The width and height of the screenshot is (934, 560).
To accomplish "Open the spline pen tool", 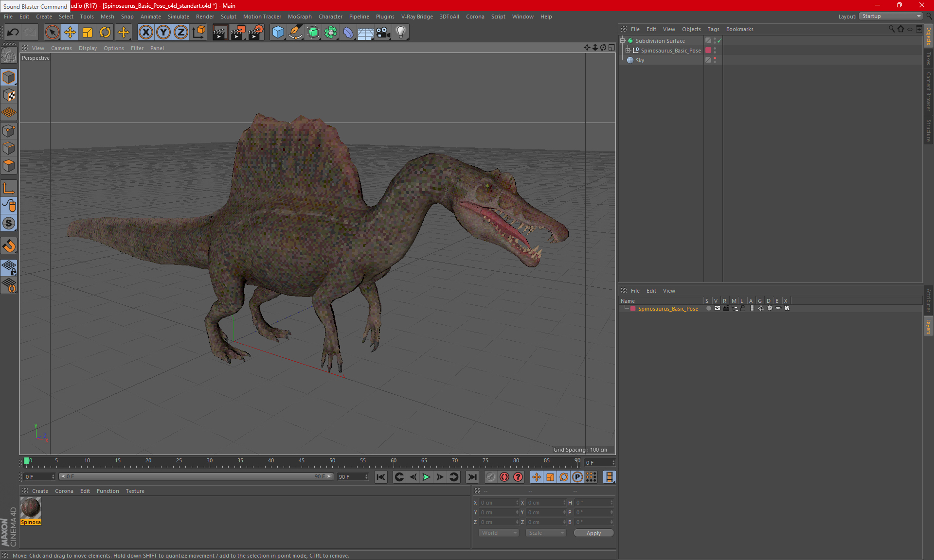I will click(295, 33).
